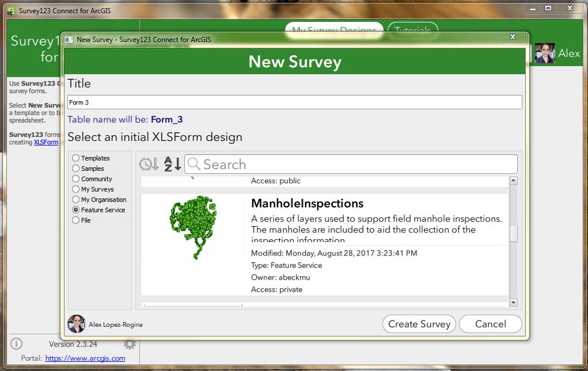Open settings gear in main window
This screenshot has height=371, width=588.
pyautogui.click(x=130, y=344)
